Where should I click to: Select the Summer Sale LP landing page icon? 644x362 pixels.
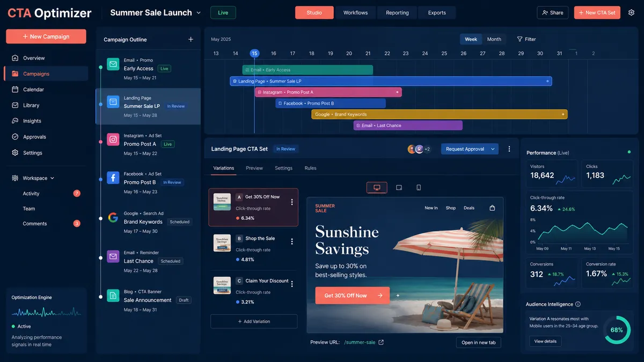[113, 102]
